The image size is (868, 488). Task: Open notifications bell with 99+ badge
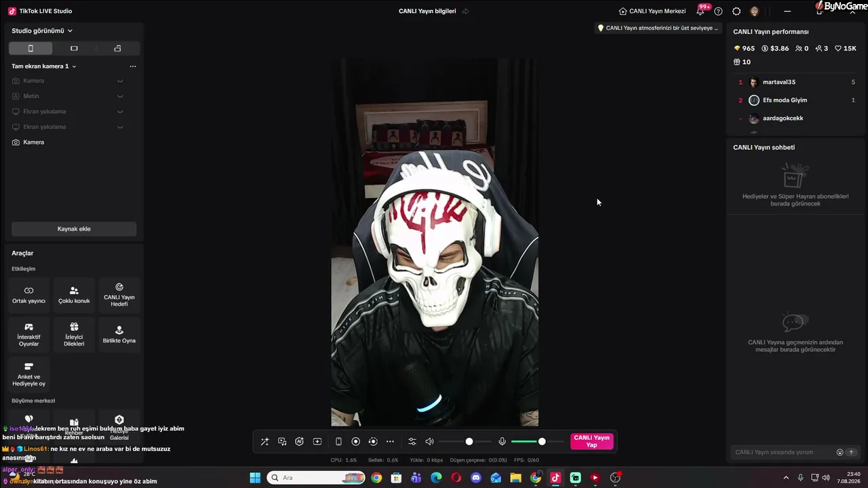pyautogui.click(x=701, y=11)
